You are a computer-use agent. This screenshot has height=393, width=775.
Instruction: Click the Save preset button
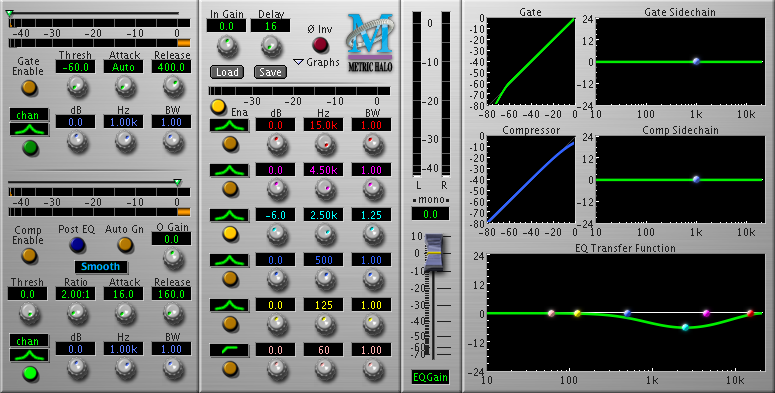pos(270,72)
